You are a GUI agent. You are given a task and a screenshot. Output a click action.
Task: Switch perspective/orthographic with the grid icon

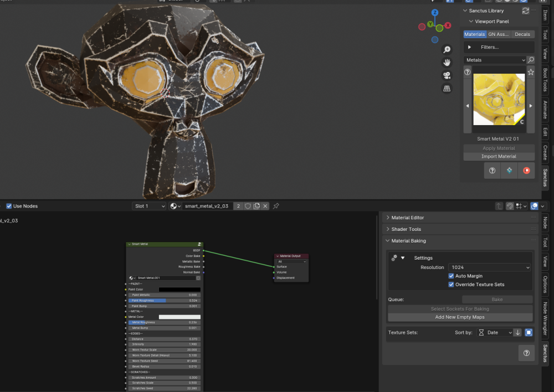pyautogui.click(x=447, y=89)
